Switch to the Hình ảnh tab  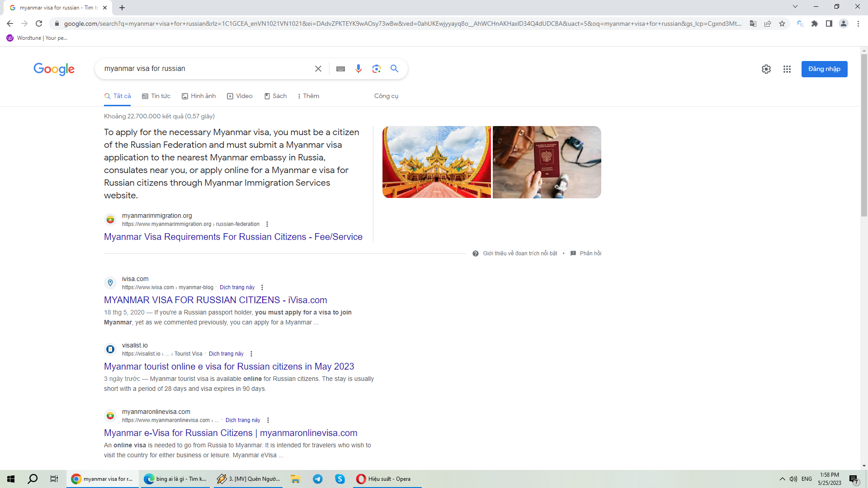coord(199,96)
